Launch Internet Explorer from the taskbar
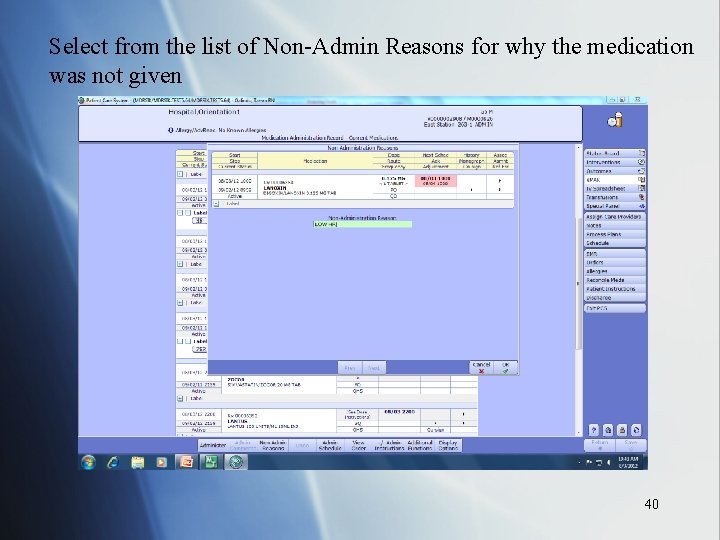Viewport: 720px width, 540px height. (x=113, y=462)
